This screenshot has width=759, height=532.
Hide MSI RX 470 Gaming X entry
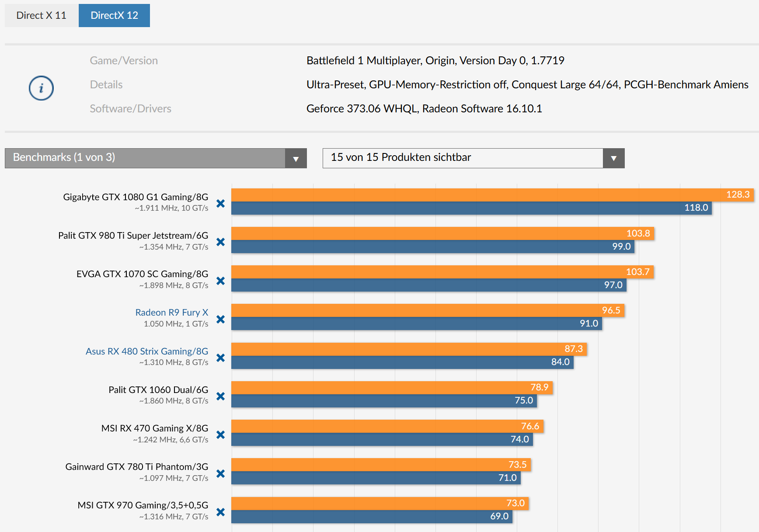pyautogui.click(x=221, y=435)
